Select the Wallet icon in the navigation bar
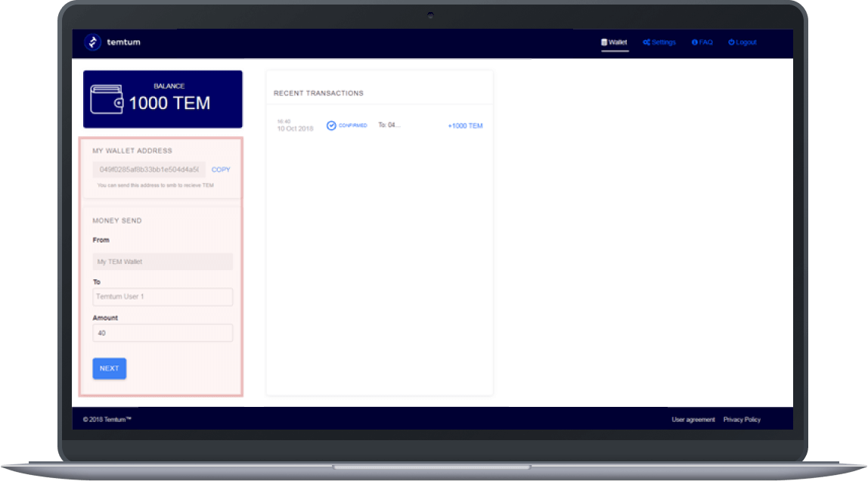This screenshot has height=481, width=868. pyautogui.click(x=603, y=42)
